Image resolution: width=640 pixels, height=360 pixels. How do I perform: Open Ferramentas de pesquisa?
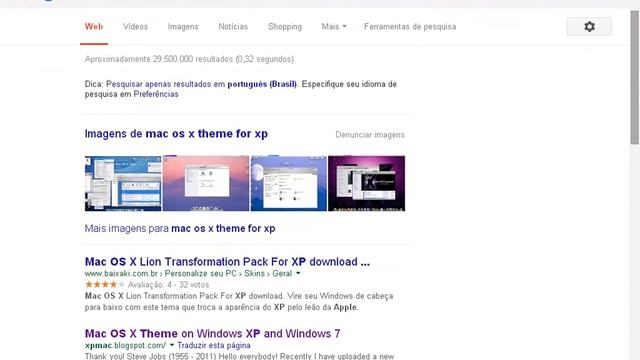tap(410, 27)
